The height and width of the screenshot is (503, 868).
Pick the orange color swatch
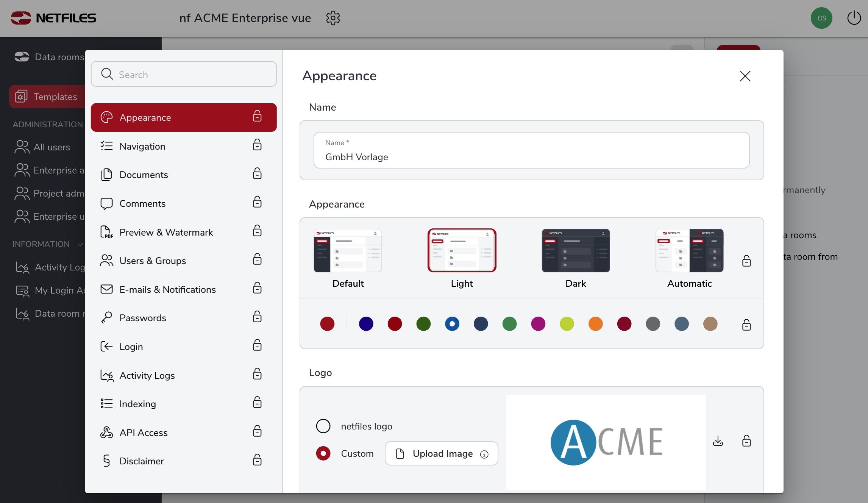(595, 324)
